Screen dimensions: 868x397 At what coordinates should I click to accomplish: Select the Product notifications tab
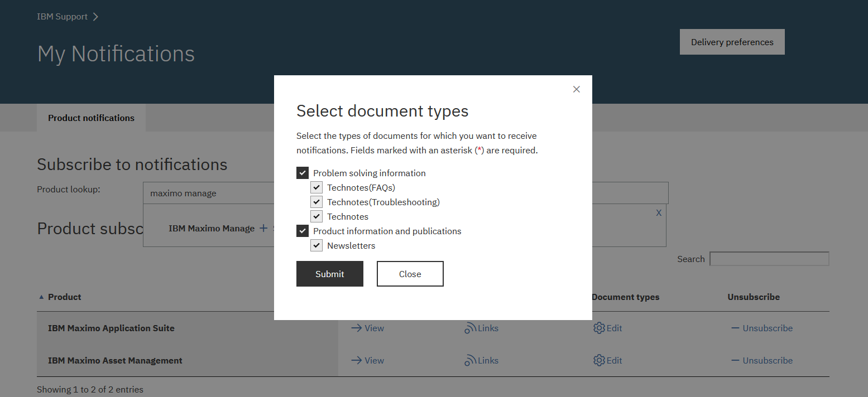click(91, 118)
